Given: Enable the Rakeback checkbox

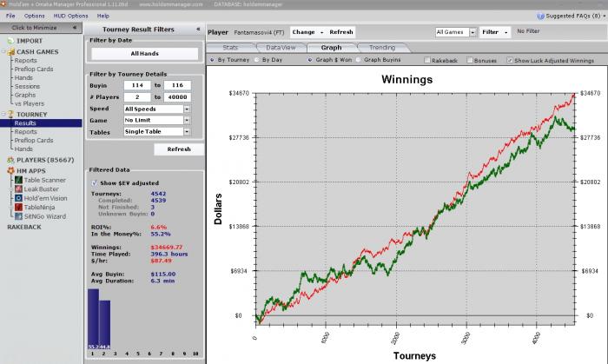Looking at the screenshot, I should click(427, 61).
